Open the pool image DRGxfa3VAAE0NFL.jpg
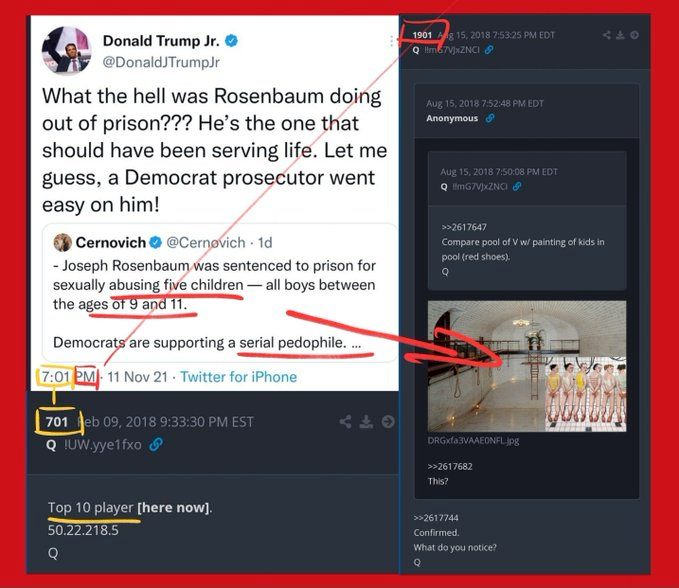This screenshot has width=679, height=588. point(527,366)
